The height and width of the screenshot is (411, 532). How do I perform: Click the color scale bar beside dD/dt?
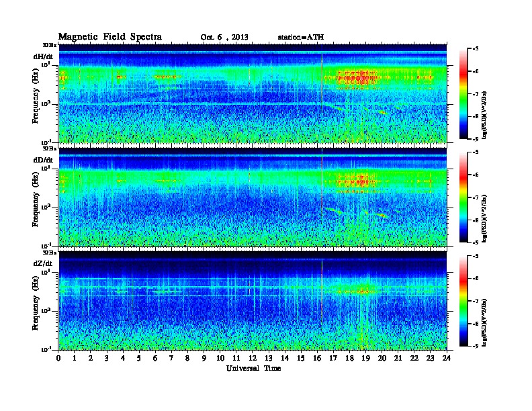tap(463, 197)
